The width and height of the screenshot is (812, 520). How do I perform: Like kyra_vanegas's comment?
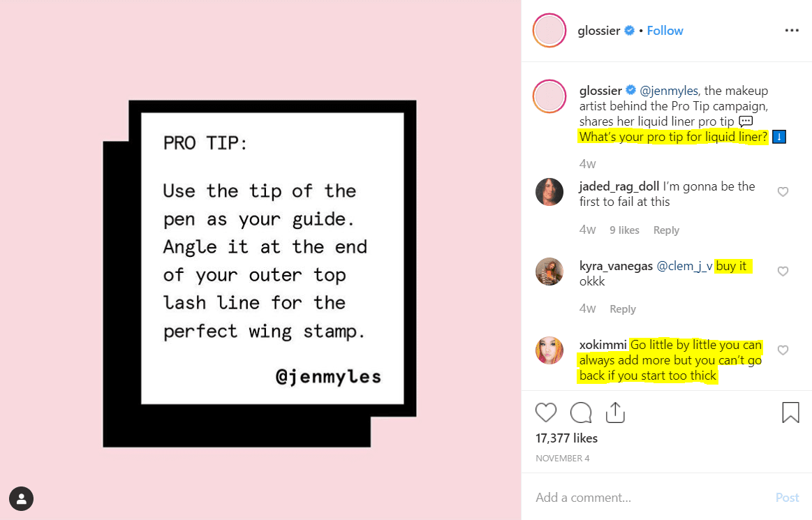[783, 272]
